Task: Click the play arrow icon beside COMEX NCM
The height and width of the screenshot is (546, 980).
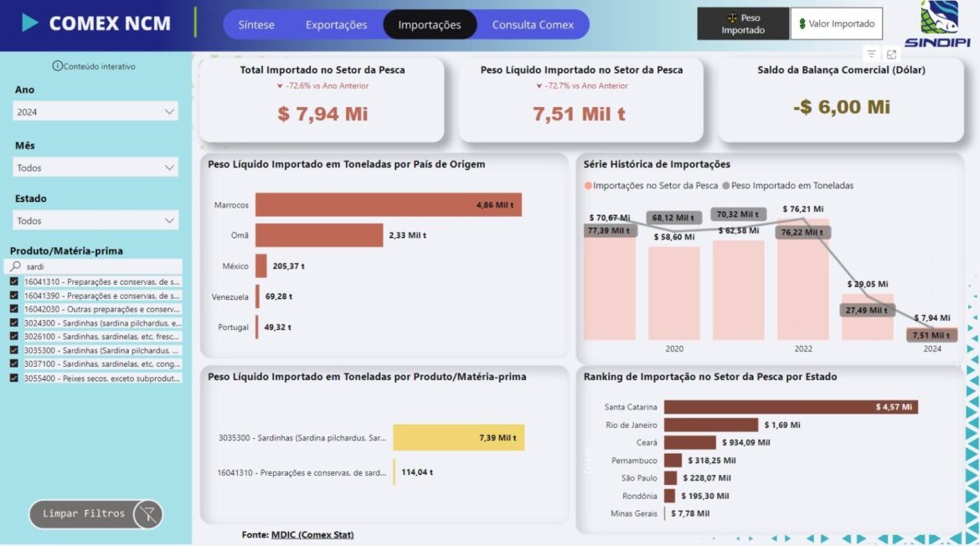Action: tap(30, 23)
